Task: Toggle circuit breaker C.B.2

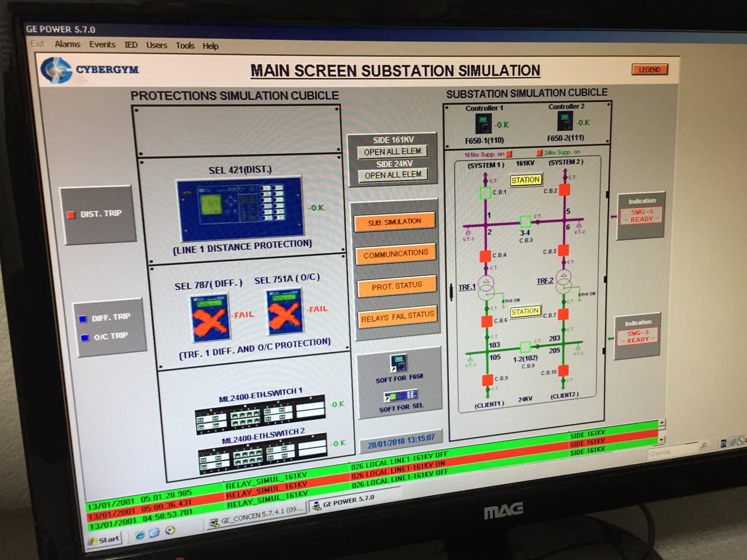Action: click(564, 190)
